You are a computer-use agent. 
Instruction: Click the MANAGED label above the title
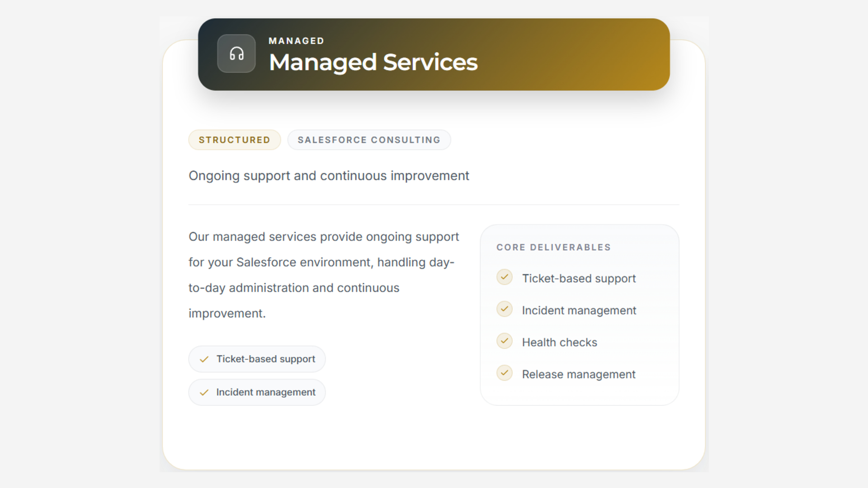(x=296, y=41)
